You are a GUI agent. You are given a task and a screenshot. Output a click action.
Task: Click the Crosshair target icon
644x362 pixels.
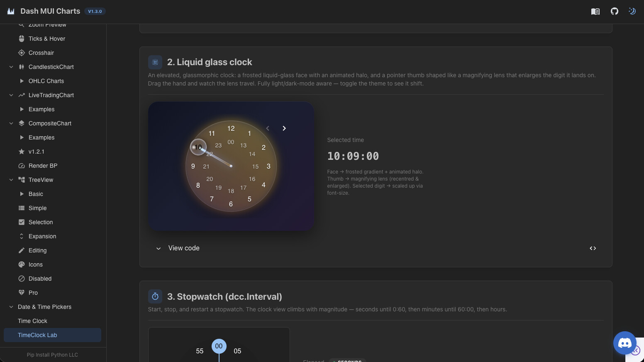pyautogui.click(x=22, y=53)
